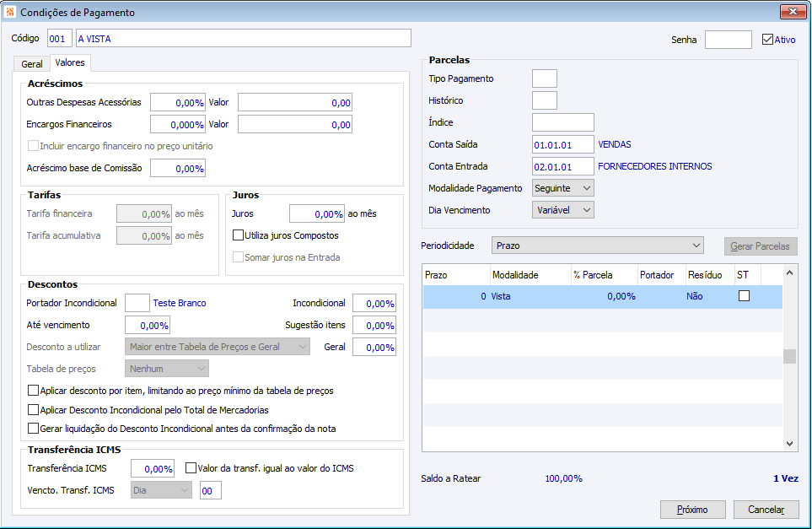This screenshot has width=812, height=529.
Task: Focus Acréscimo base de Comissão field
Action: coord(178,168)
